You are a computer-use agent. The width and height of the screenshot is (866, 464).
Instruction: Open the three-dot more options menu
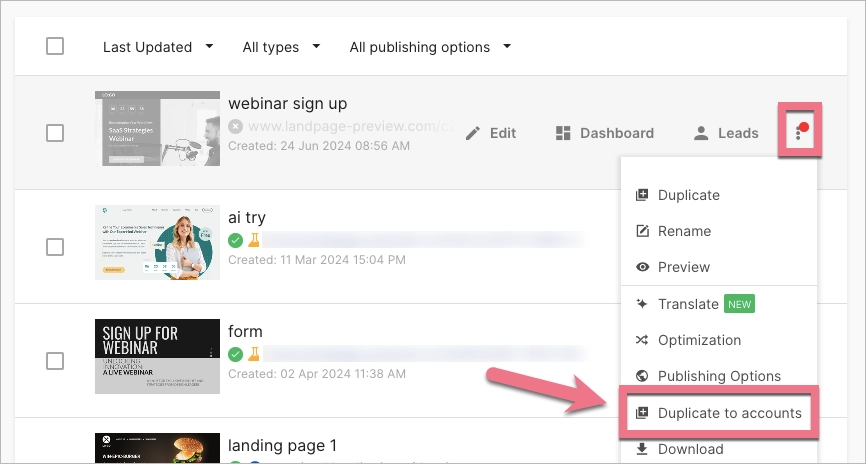(799, 132)
